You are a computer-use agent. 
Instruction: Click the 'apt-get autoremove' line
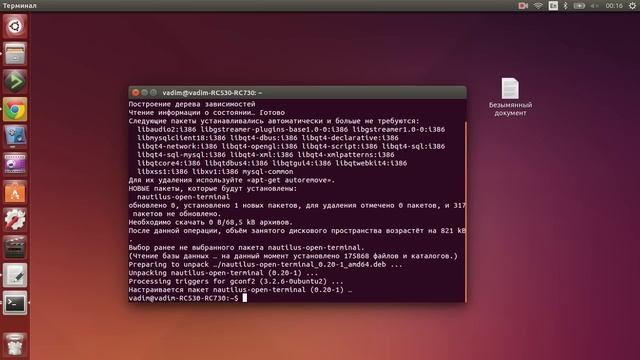pyautogui.click(x=231, y=180)
